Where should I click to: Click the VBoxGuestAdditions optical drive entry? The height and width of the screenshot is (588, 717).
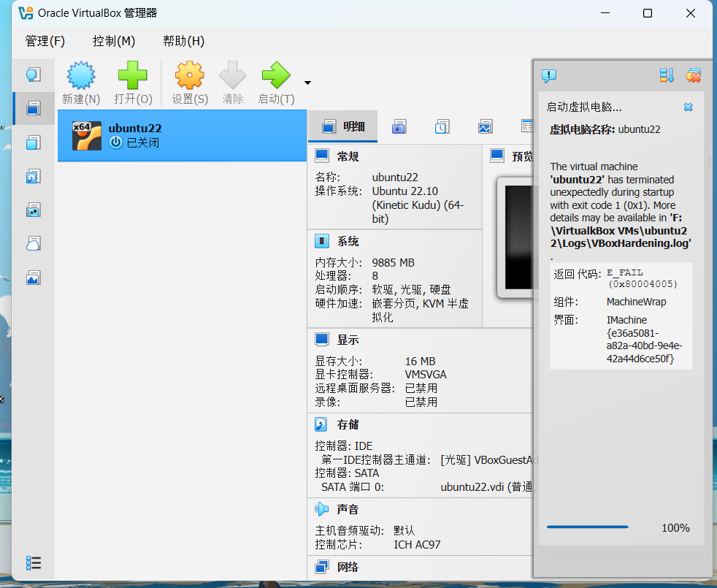(489, 460)
